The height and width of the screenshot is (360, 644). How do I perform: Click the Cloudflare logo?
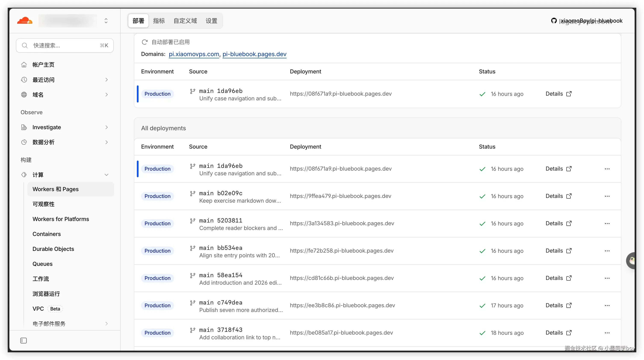pyautogui.click(x=25, y=20)
